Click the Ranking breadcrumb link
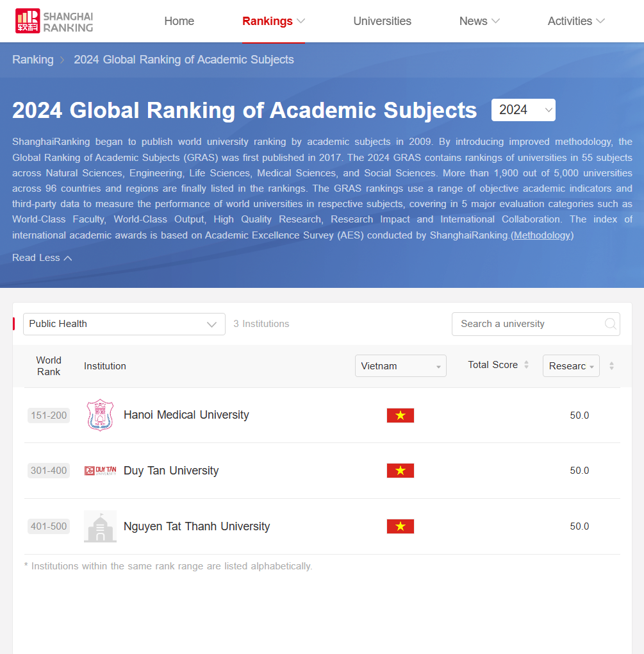 pyautogui.click(x=33, y=60)
